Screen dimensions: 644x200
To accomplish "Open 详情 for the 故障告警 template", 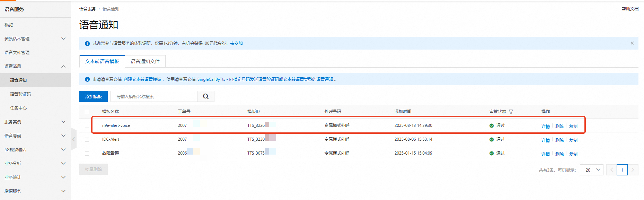I will click(546, 154).
